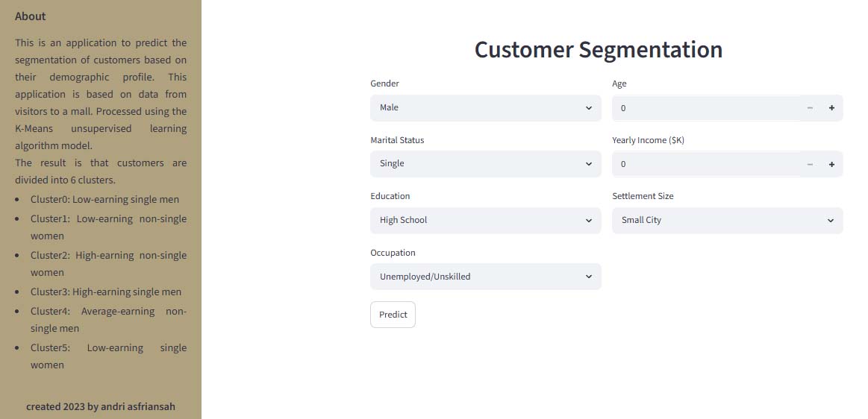Decrement Yearly Income using minus icon
868x419 pixels.
pyautogui.click(x=810, y=164)
